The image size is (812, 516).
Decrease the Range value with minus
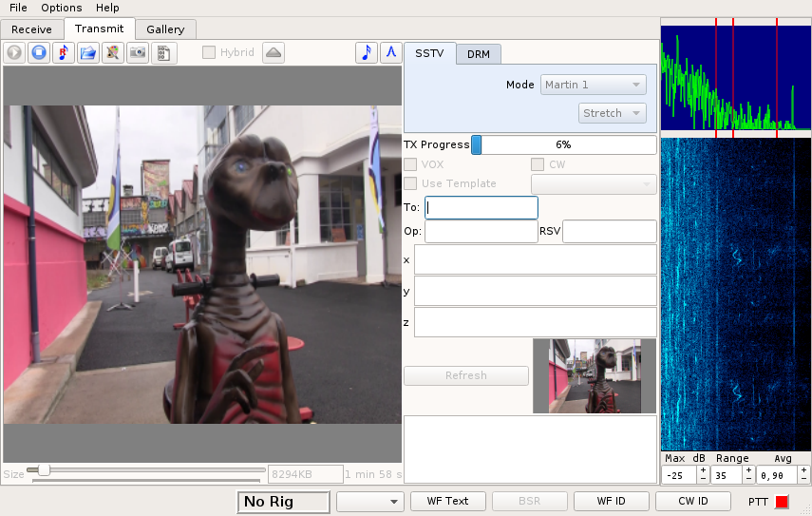tap(748, 479)
